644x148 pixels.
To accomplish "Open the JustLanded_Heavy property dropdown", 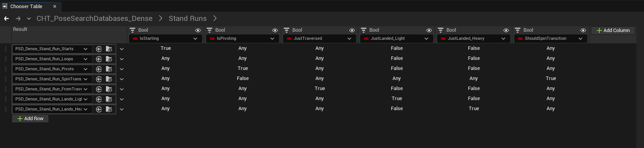I will pyautogui.click(x=474, y=39).
